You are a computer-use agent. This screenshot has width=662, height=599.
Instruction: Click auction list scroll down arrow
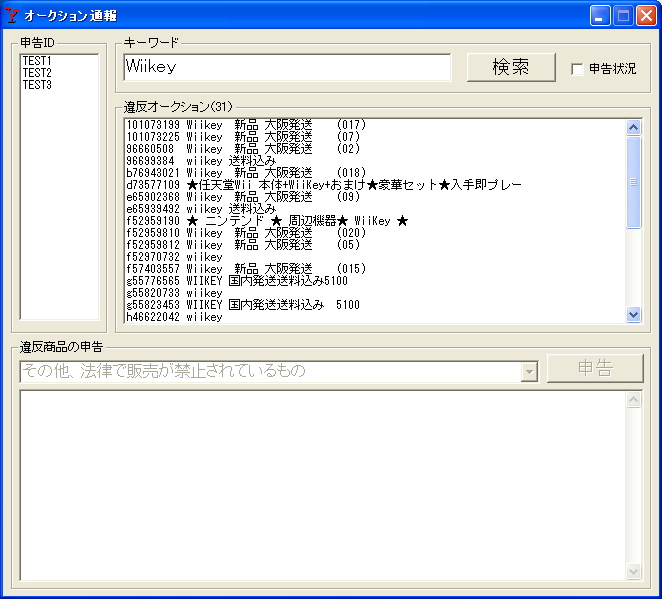point(633,314)
